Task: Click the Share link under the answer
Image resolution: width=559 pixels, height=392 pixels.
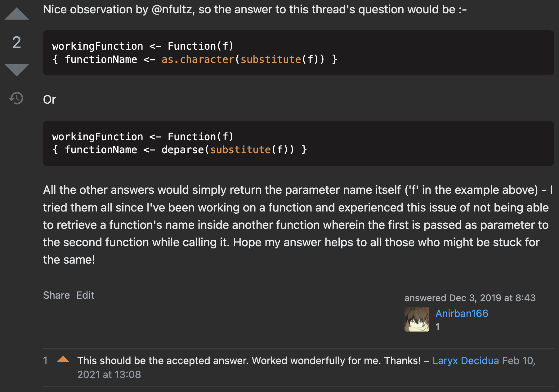Action: 56,295
